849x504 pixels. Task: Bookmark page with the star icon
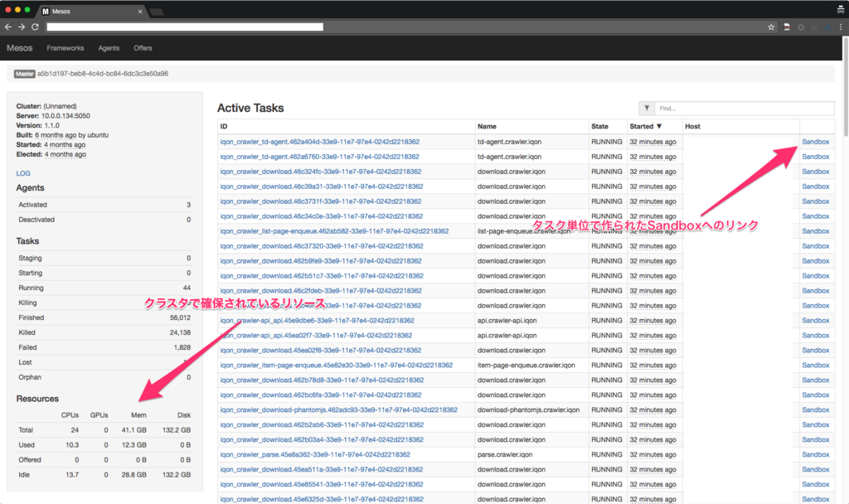coord(771,27)
